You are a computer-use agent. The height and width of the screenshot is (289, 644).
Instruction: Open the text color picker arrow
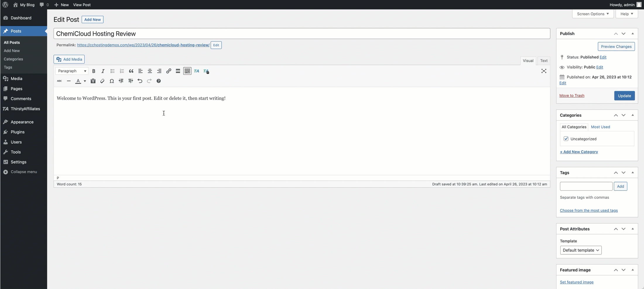point(85,81)
